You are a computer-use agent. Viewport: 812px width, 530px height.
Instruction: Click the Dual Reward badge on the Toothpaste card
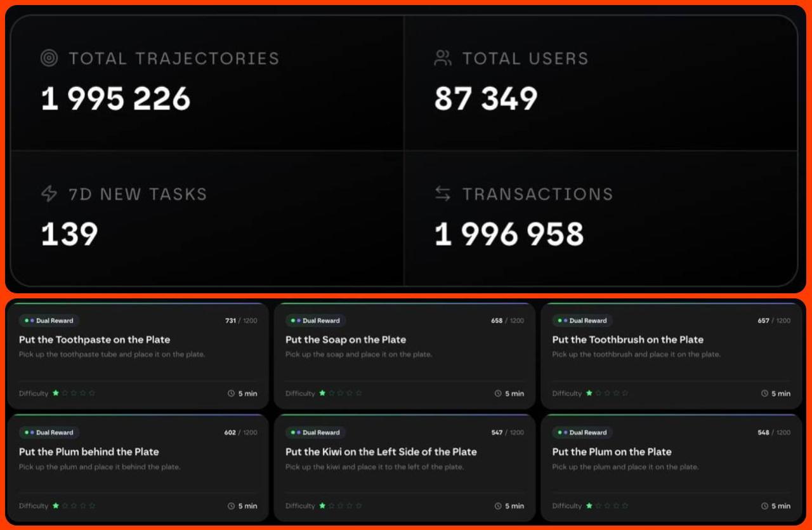(49, 321)
